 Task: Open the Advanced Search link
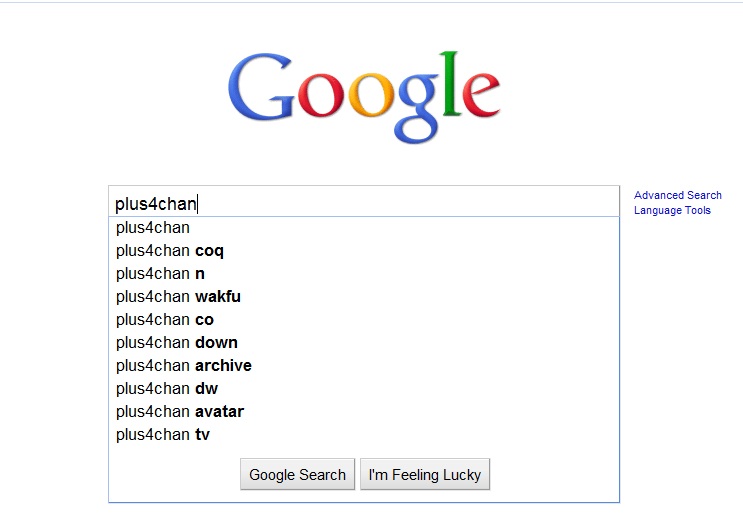coord(678,196)
